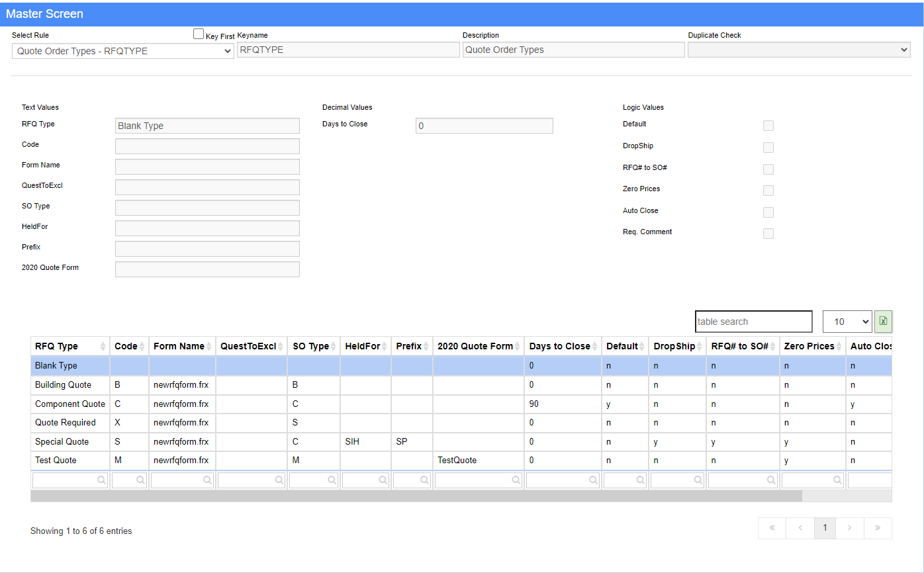This screenshot has height=573, width=924.
Task: Sort by DropShip column arrows
Action: coord(699,346)
